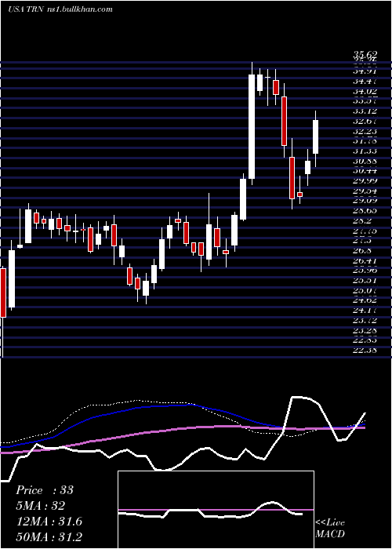Click the 31.33 price axis label
The width and height of the screenshot is (392, 549).
coord(365,151)
